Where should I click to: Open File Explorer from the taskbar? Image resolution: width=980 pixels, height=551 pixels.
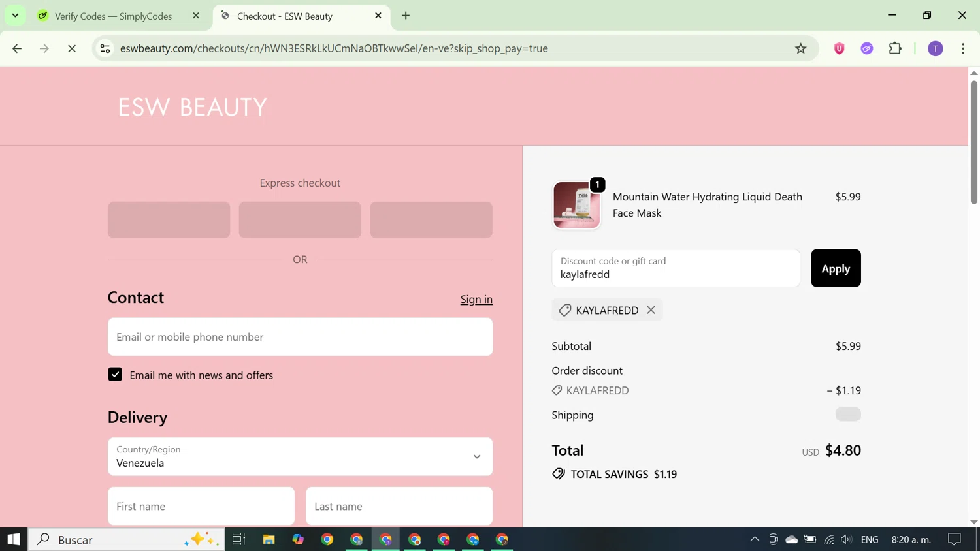(x=269, y=539)
